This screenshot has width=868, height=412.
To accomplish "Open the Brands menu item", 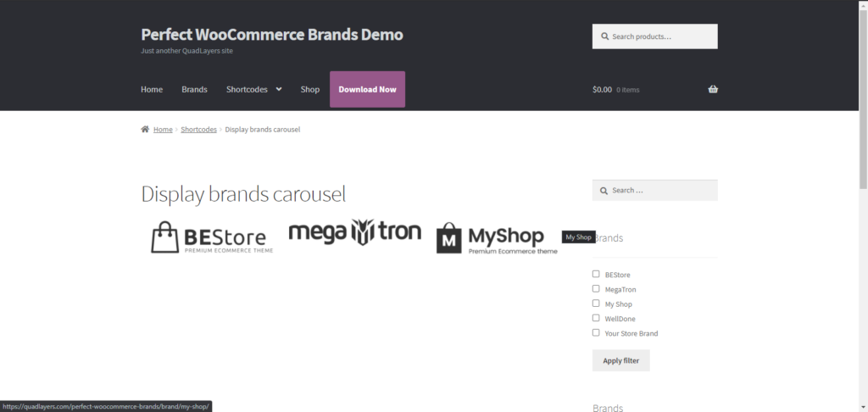I will [x=194, y=89].
